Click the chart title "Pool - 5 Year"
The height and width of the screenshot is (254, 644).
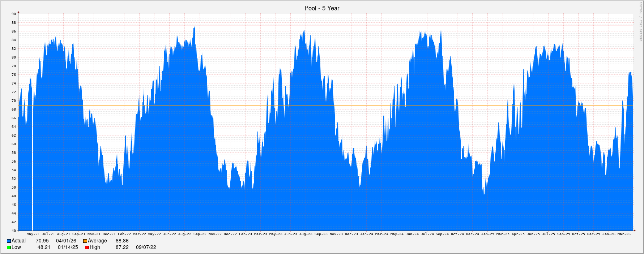click(321, 8)
